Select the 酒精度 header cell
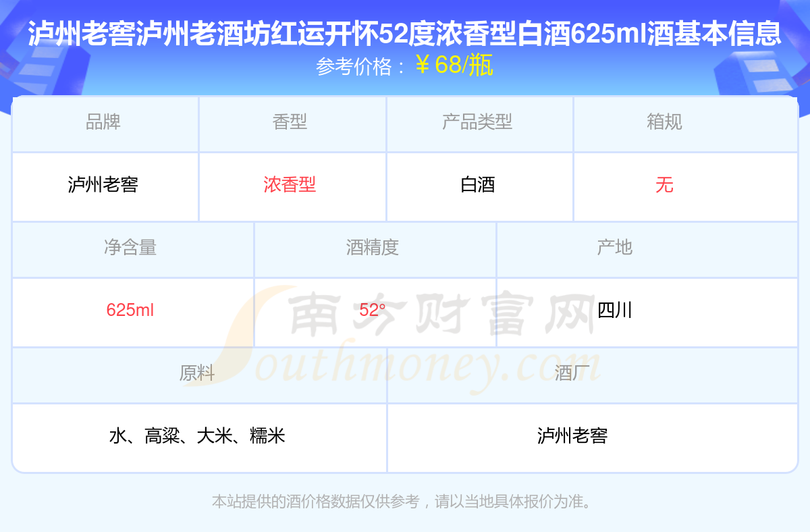 (375, 250)
